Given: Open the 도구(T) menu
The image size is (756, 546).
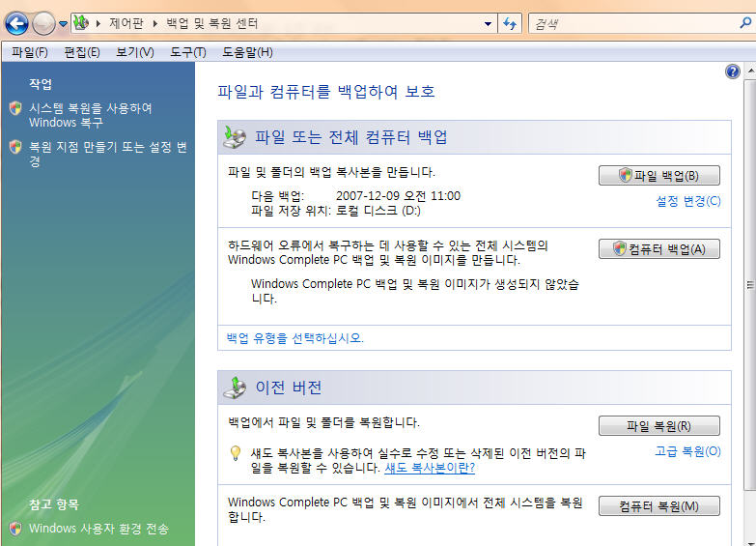Looking at the screenshot, I should point(188,51).
